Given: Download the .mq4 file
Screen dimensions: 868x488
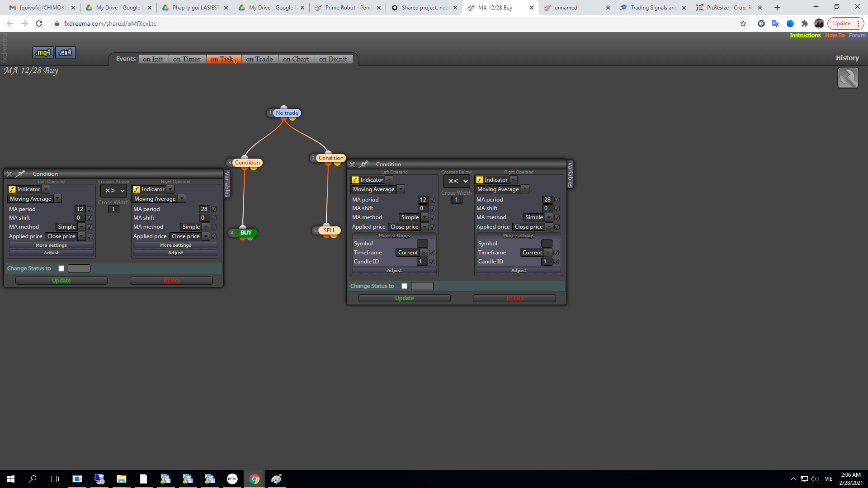Looking at the screenshot, I should tap(43, 52).
